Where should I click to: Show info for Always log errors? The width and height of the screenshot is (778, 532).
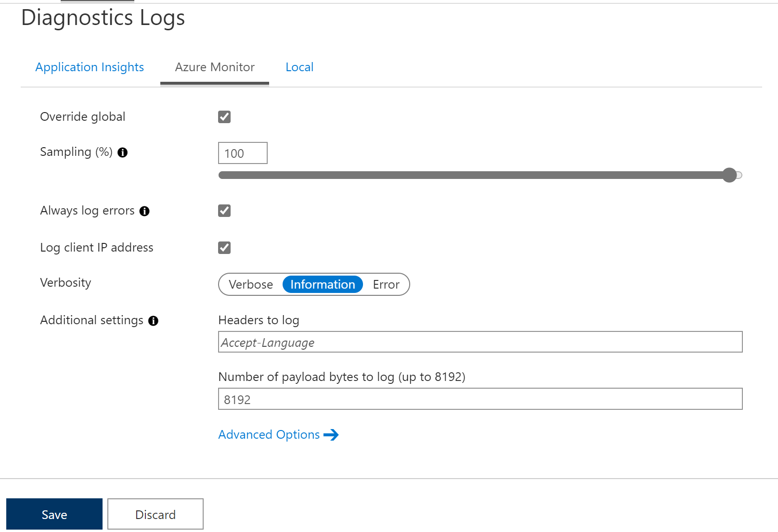point(144,211)
